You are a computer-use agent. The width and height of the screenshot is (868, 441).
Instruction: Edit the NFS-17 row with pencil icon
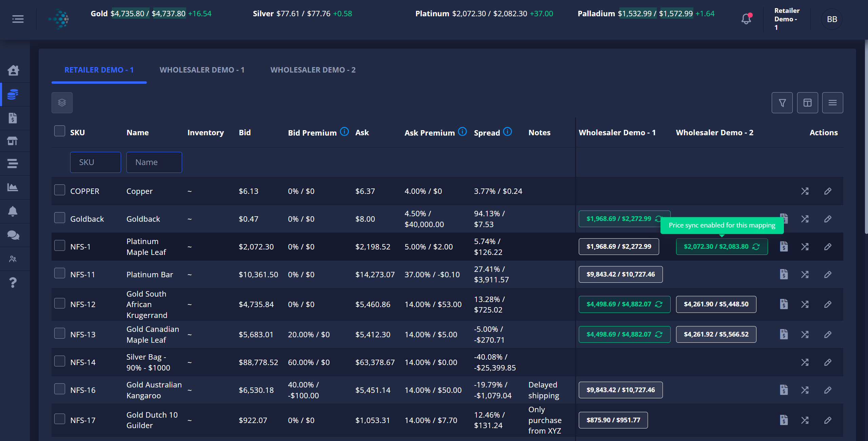(x=828, y=420)
